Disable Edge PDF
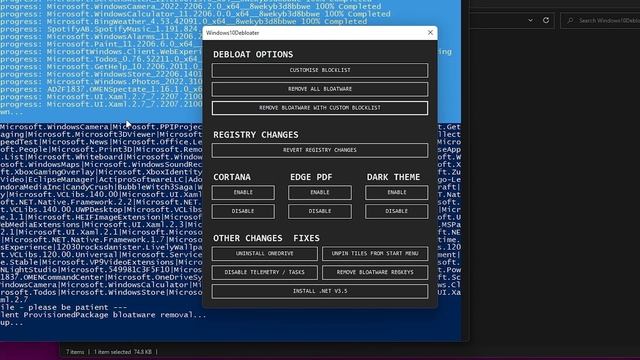The height and width of the screenshot is (360, 640). pyautogui.click(x=320, y=211)
